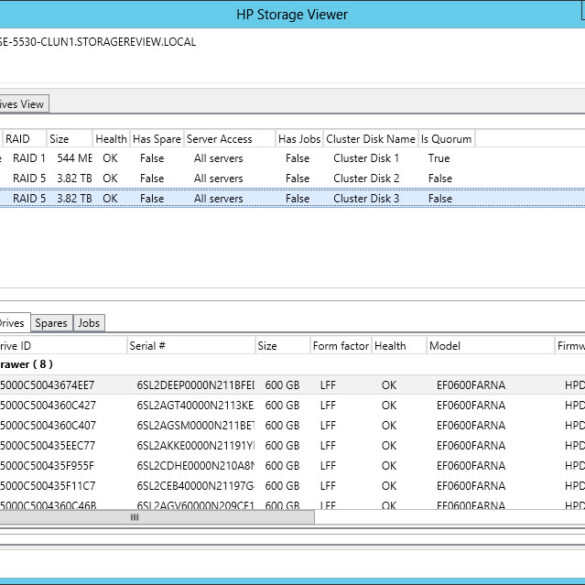Click serial 6SL2AKKE0000N21191Y cell
Screen dimensions: 585x585
(x=195, y=445)
